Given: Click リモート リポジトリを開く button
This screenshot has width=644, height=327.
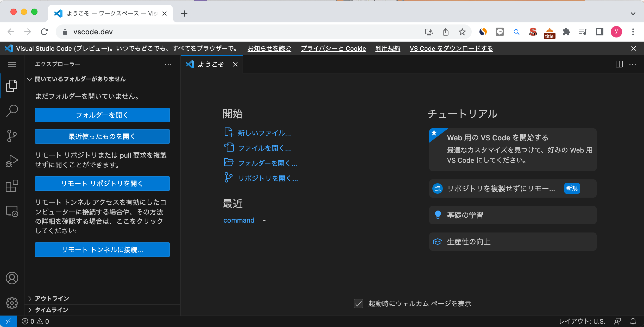Looking at the screenshot, I should click(102, 184).
